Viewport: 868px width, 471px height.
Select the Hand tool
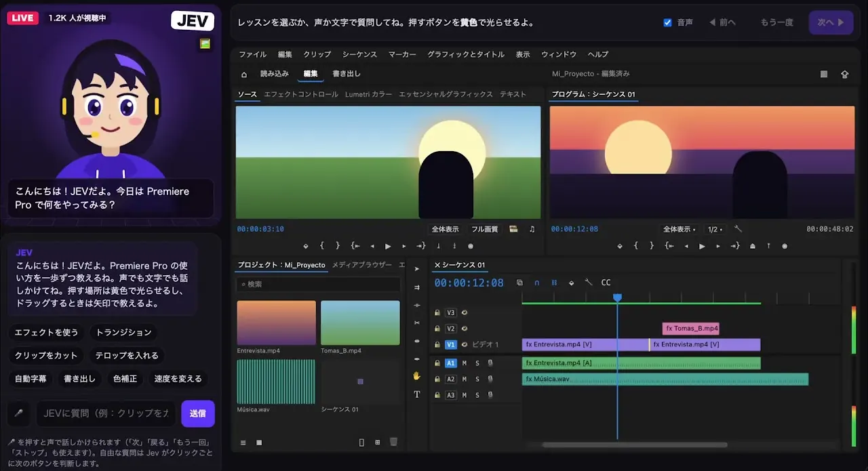coord(417,375)
